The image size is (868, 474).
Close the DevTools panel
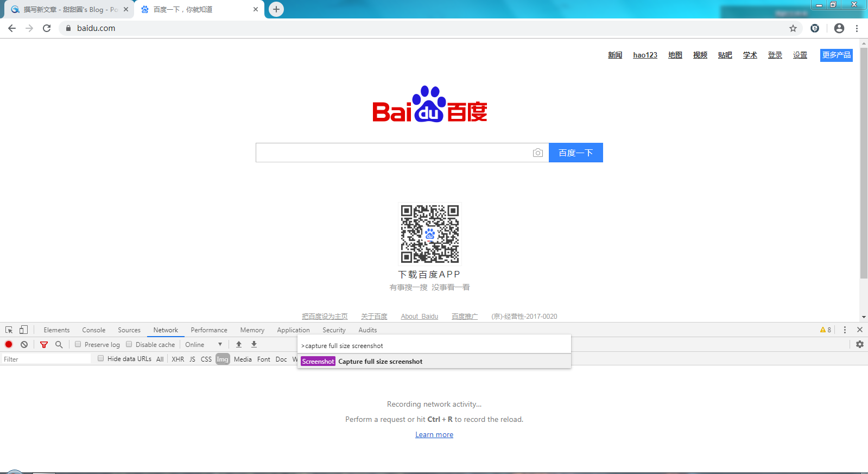pyautogui.click(x=860, y=330)
